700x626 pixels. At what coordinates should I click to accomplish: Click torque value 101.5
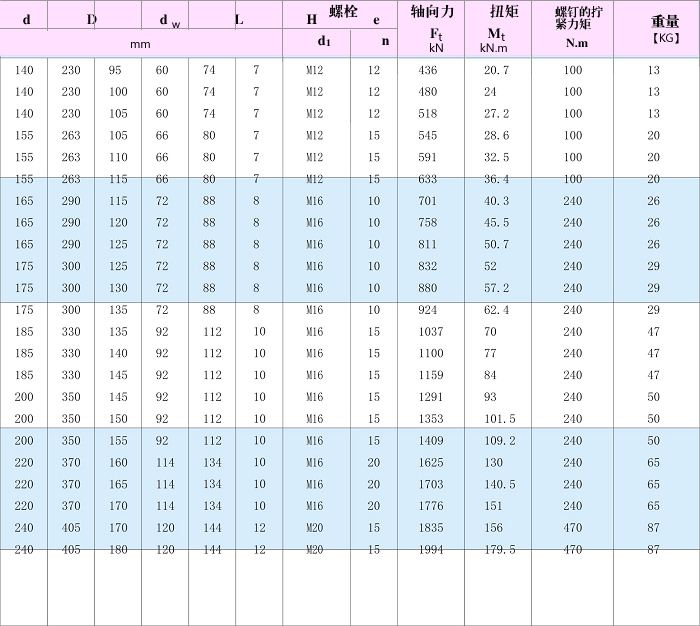coord(497,418)
